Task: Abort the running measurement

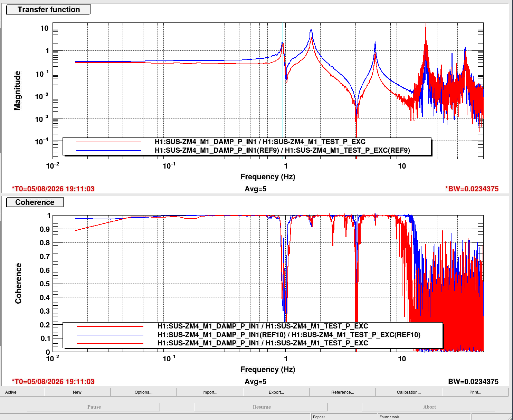Action: 429,407
